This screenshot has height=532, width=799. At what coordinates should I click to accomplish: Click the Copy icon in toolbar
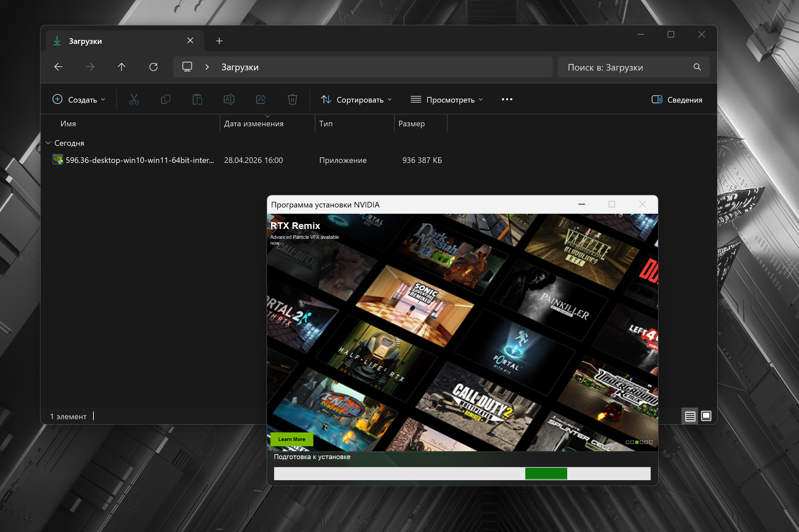(x=165, y=99)
